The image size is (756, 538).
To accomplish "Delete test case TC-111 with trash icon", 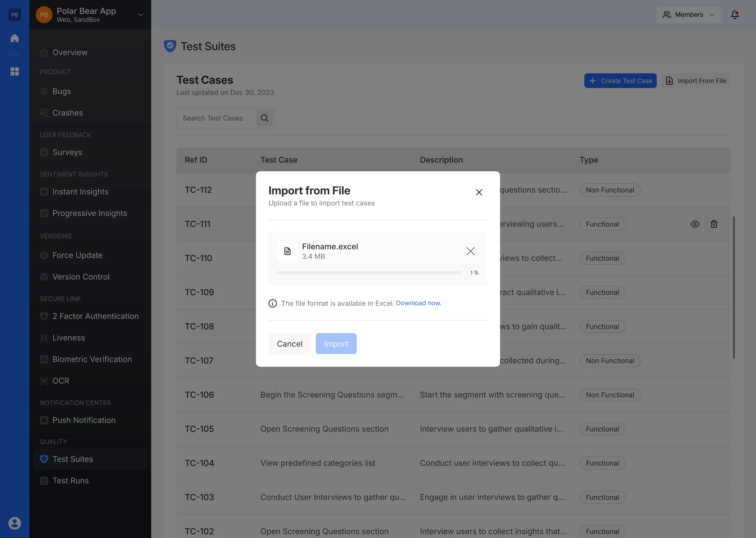I will [x=714, y=224].
